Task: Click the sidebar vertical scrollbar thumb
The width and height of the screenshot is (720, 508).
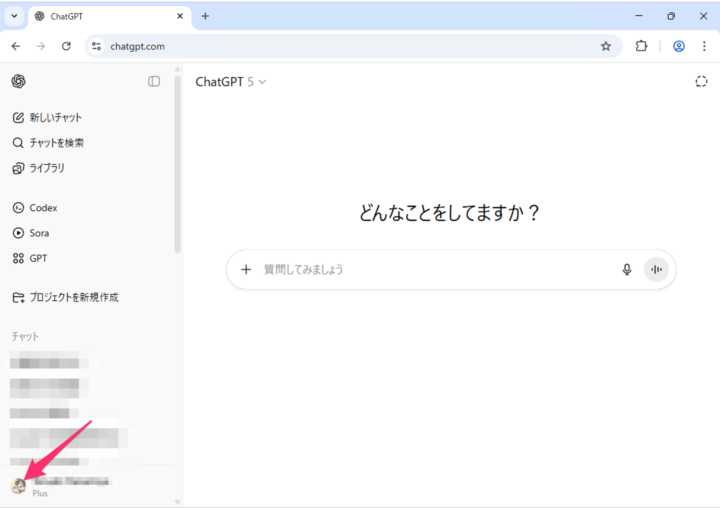Action: (x=177, y=163)
